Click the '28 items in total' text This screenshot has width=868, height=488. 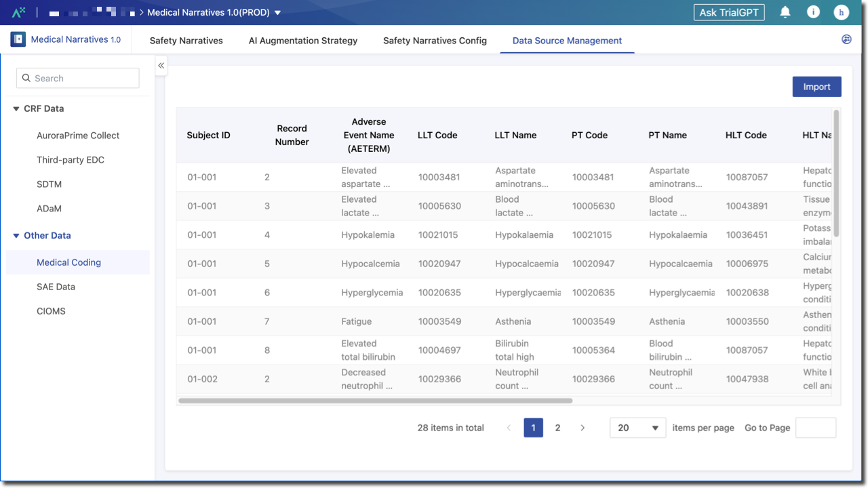pos(451,428)
